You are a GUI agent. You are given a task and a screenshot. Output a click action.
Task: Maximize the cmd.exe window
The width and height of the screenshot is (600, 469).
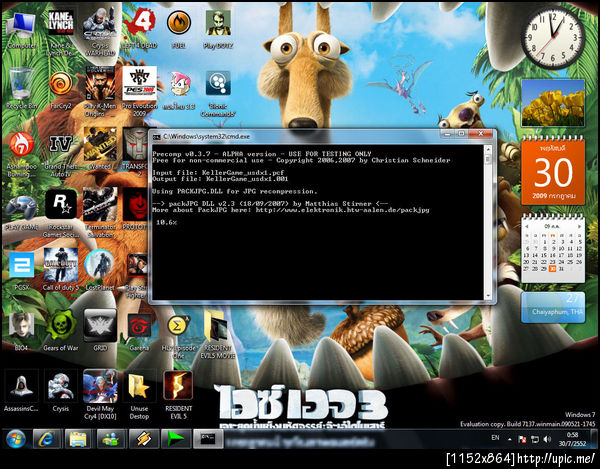[x=461, y=134]
